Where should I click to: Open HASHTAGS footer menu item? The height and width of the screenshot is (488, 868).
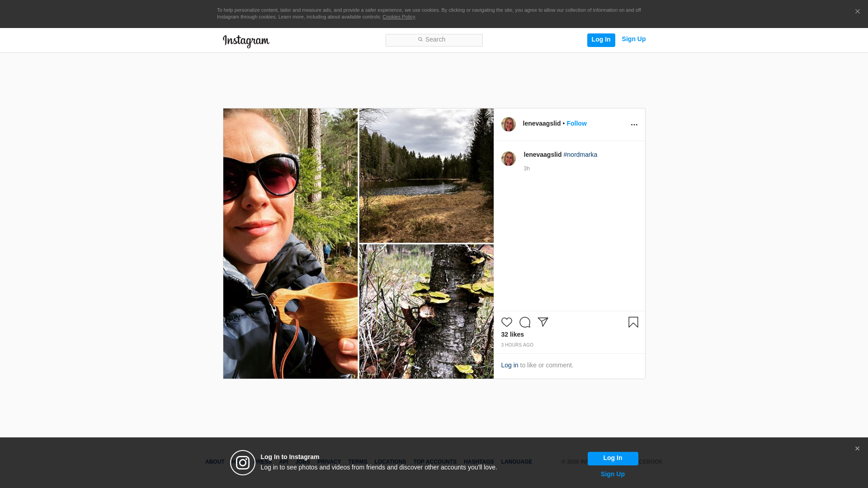point(478,462)
